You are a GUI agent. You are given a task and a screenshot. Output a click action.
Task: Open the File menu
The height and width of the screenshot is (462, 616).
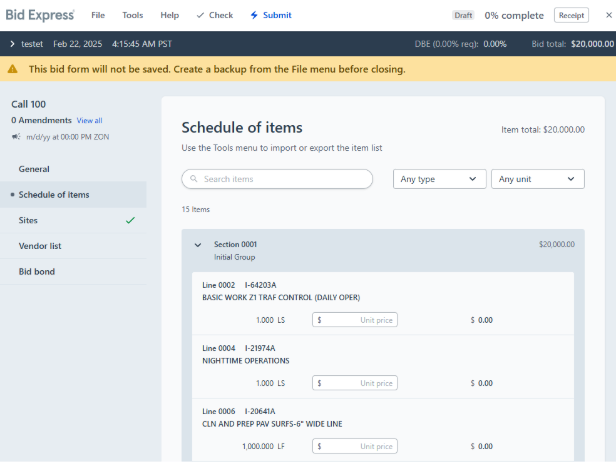[x=98, y=15]
